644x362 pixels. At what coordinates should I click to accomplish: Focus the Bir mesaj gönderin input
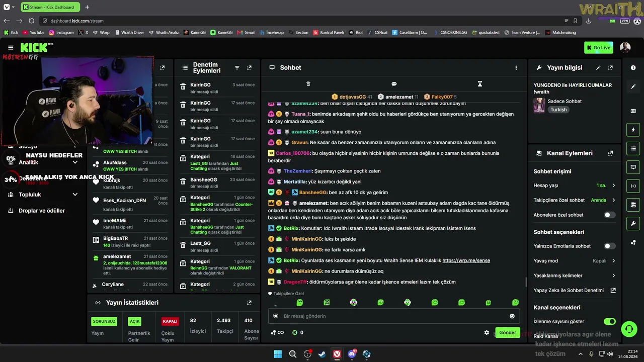tap(395, 316)
